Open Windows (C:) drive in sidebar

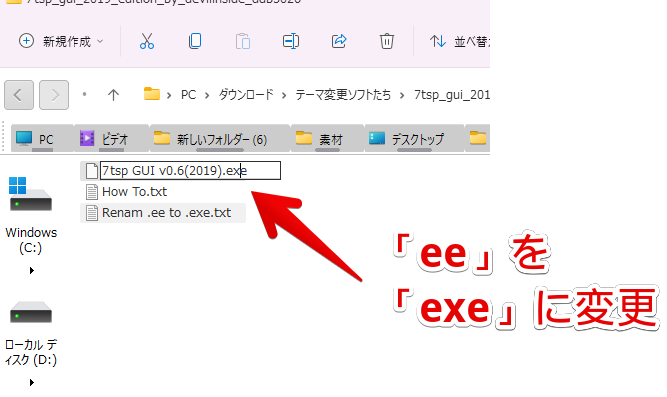pyautogui.click(x=31, y=215)
